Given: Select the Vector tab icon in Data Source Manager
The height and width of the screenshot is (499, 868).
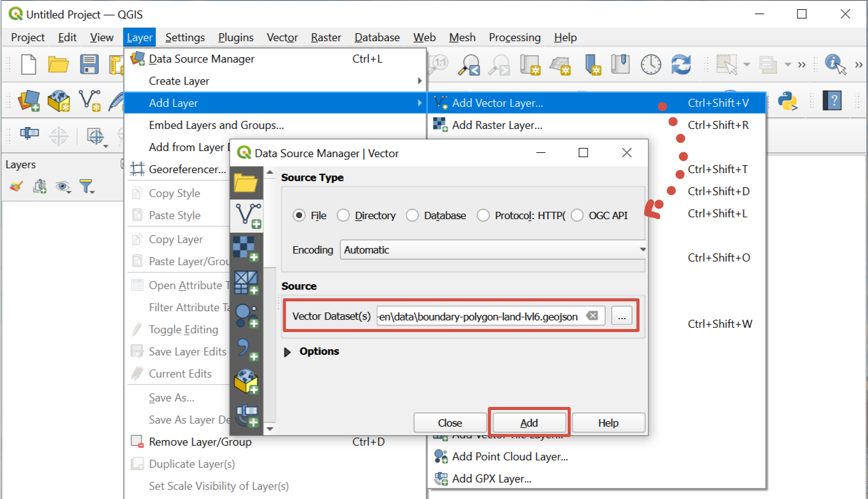Looking at the screenshot, I should tap(247, 215).
